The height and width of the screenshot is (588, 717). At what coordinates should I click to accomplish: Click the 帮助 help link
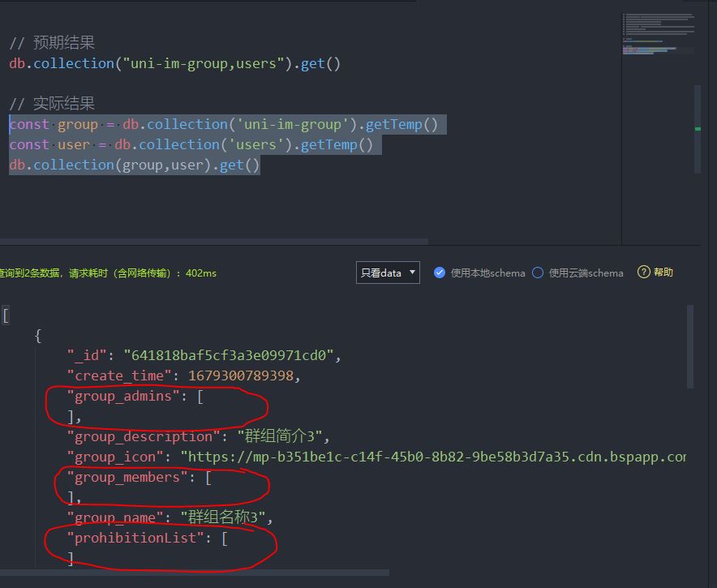[663, 273]
